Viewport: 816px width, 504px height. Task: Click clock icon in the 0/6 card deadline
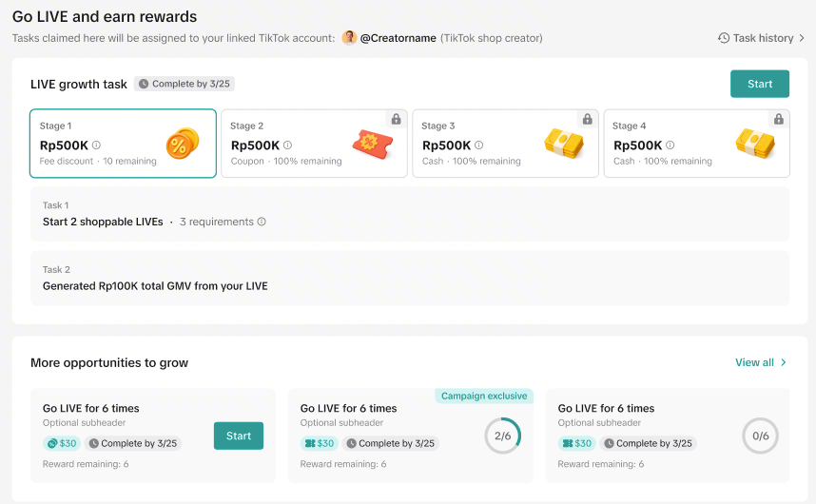pyautogui.click(x=609, y=444)
